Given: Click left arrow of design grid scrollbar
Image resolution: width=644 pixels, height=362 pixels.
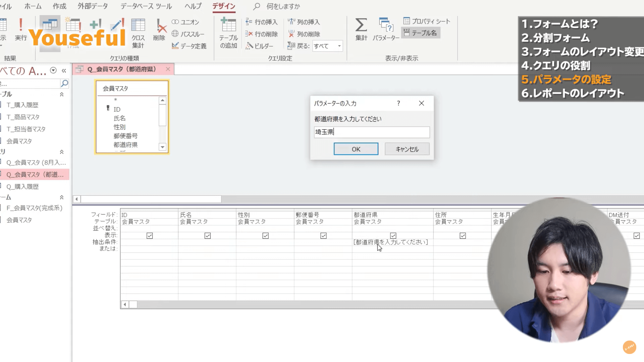Looking at the screenshot, I should click(x=125, y=304).
